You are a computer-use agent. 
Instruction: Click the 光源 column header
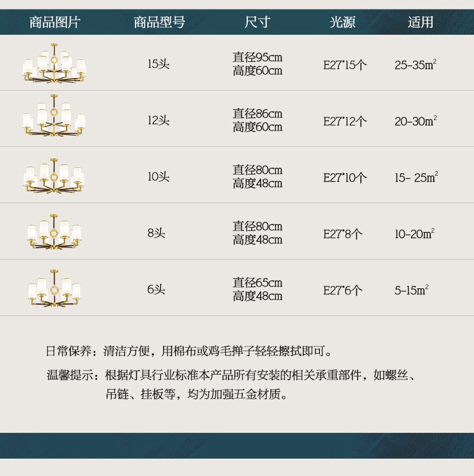pos(343,23)
